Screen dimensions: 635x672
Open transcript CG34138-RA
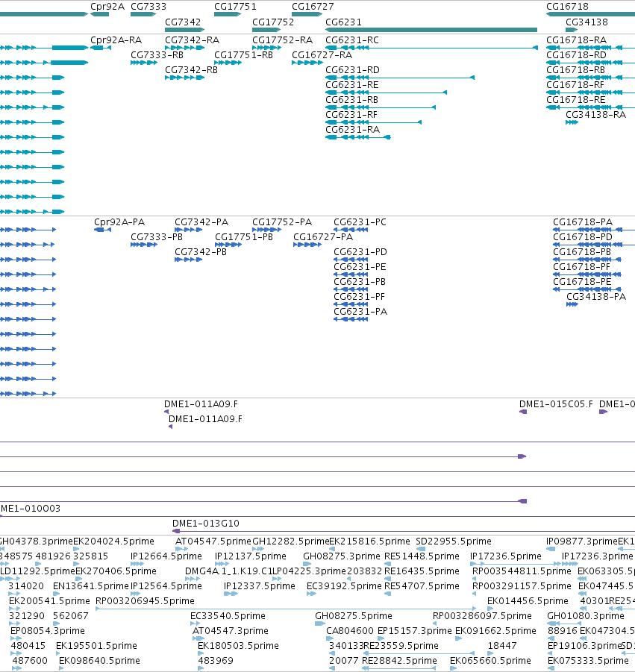pyautogui.click(x=596, y=114)
